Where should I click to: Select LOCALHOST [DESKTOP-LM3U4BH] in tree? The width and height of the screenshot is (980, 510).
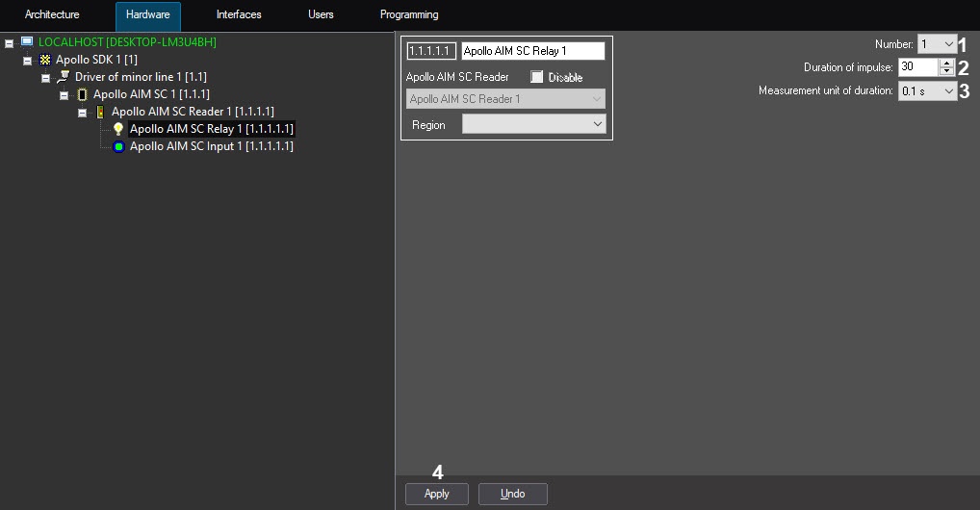[x=127, y=42]
